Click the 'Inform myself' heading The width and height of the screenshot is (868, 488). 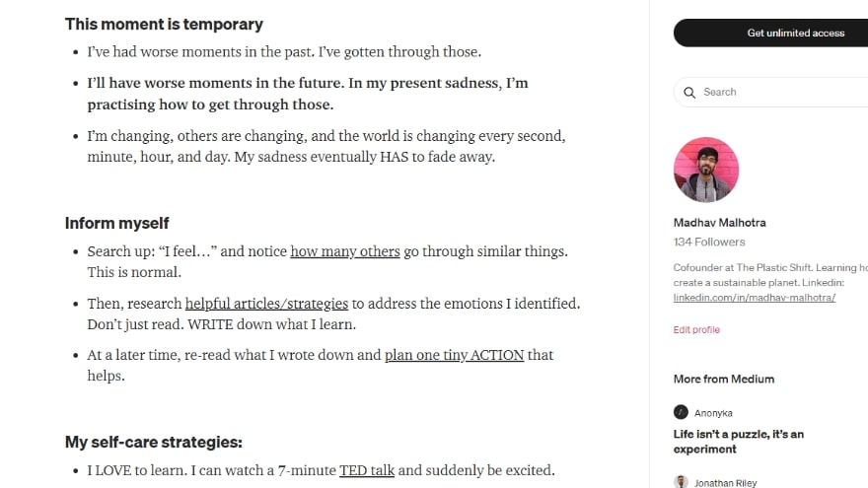pyautogui.click(x=116, y=223)
